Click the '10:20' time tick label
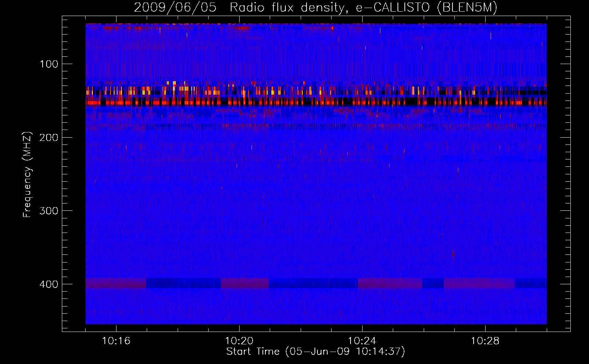This screenshot has width=589, height=364. [239, 341]
